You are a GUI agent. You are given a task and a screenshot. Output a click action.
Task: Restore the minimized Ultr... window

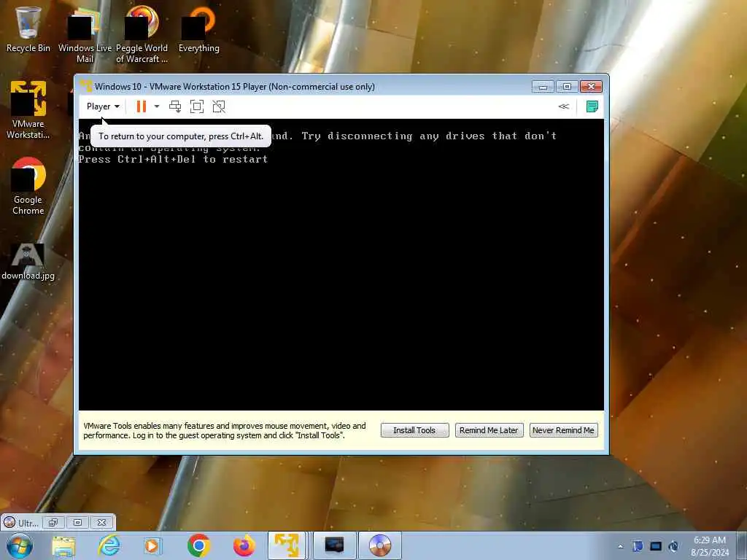[53, 522]
